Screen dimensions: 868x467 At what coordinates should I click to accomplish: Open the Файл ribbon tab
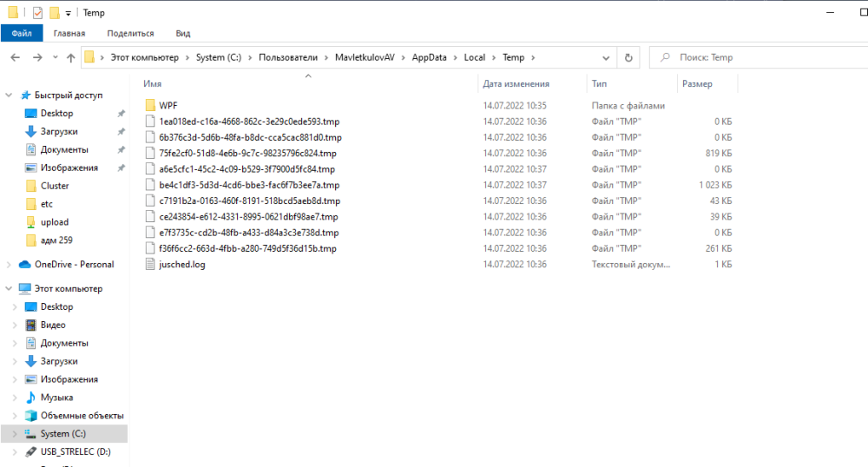point(22,33)
